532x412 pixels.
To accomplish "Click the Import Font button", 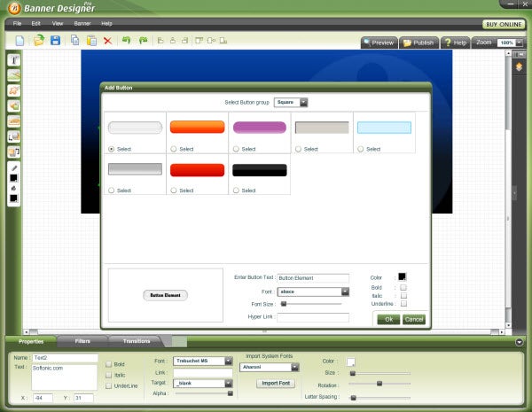I will click(x=276, y=383).
